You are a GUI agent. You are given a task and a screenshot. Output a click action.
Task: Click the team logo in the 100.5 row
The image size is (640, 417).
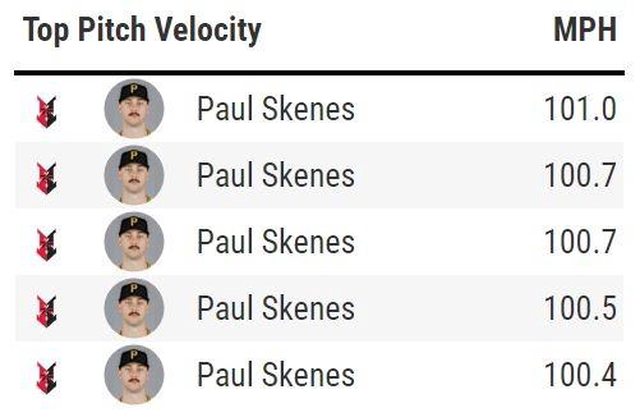click(x=46, y=311)
